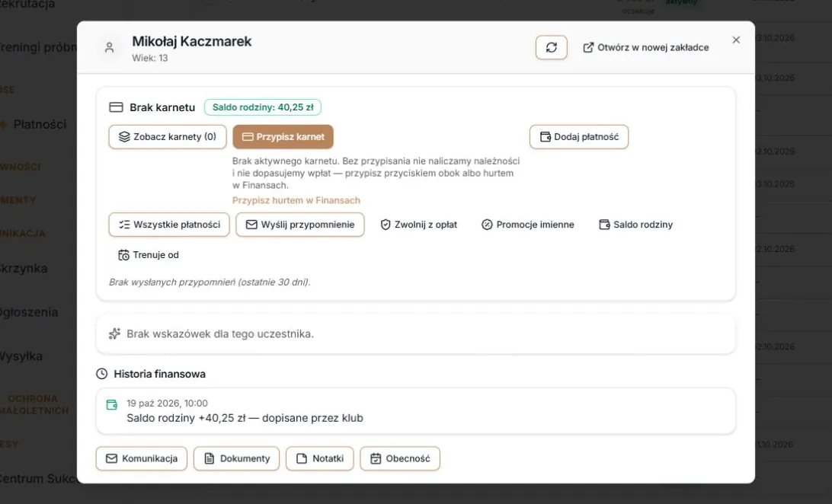Click the shield icon for Zwolnij z opłat

386,225
